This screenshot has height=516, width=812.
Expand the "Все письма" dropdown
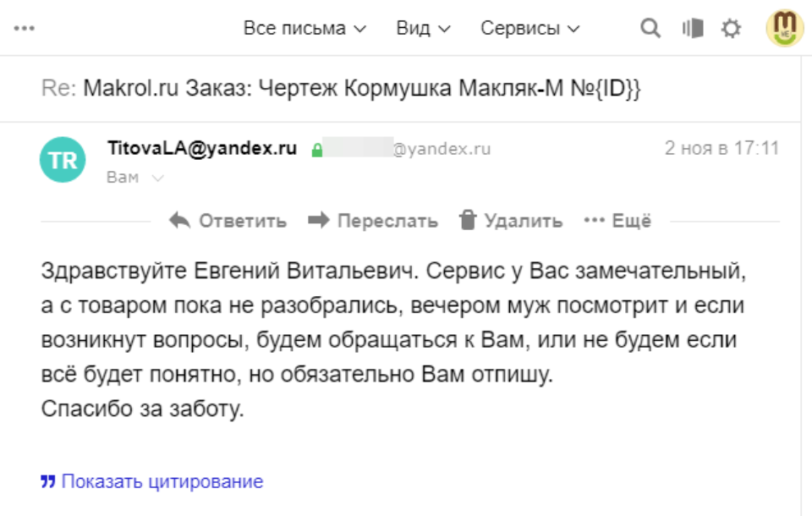point(304,28)
